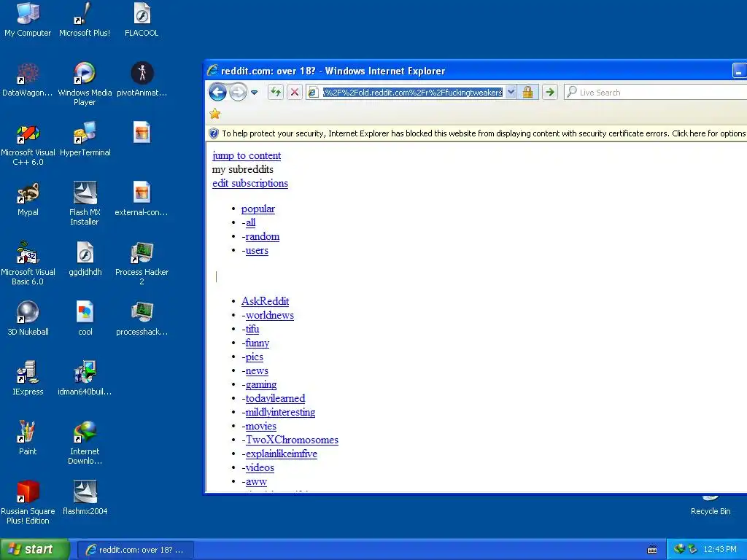747x560 pixels.
Task: Open the movies subreddit link
Action: pyautogui.click(x=260, y=426)
